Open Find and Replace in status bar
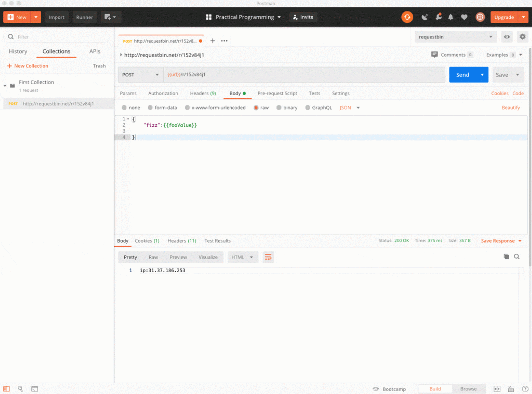532x394 pixels. [20, 389]
